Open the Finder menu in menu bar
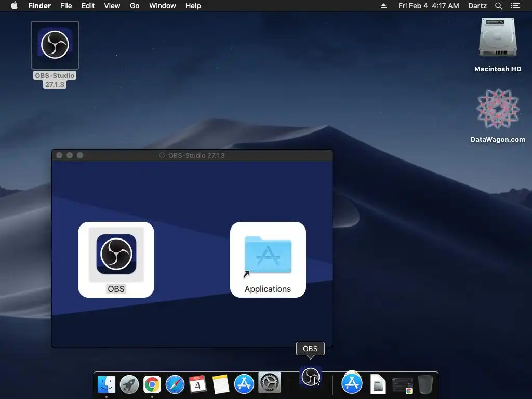532x399 pixels. tap(39, 6)
